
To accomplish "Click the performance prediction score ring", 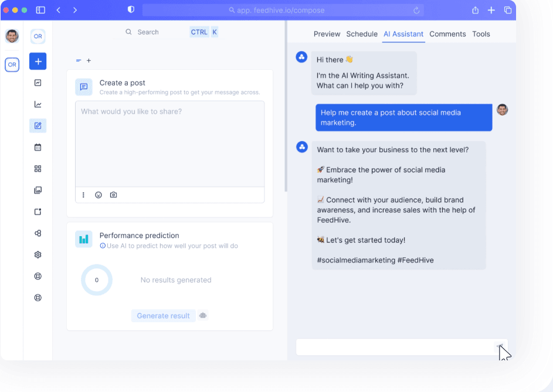I will click(x=96, y=280).
